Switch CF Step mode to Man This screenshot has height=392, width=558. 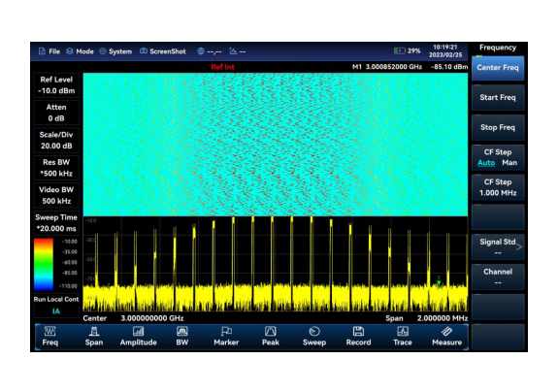(x=509, y=163)
